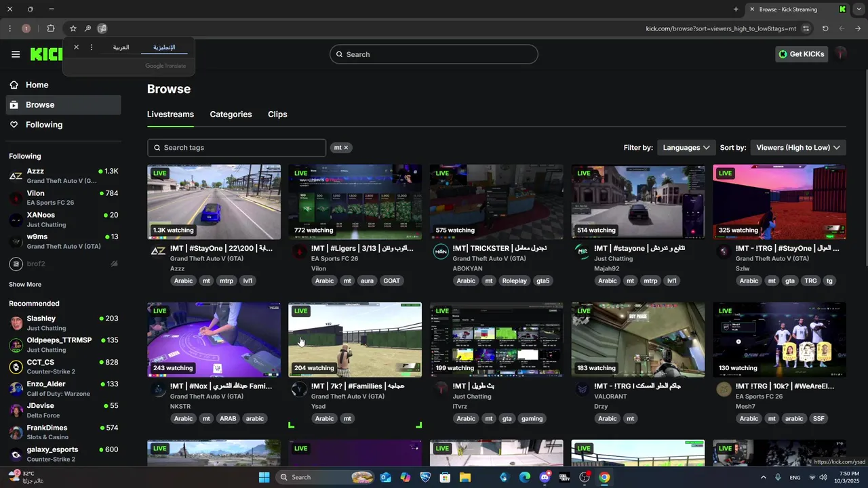
Task: Click the browser address bar URL
Action: coord(721,28)
